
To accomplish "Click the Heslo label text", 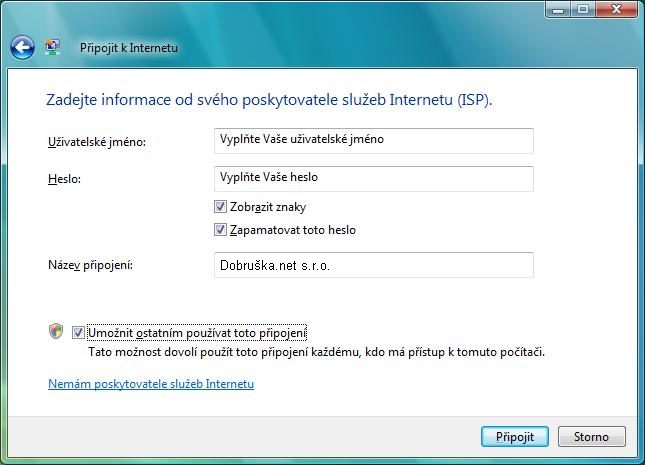I will coord(63,179).
